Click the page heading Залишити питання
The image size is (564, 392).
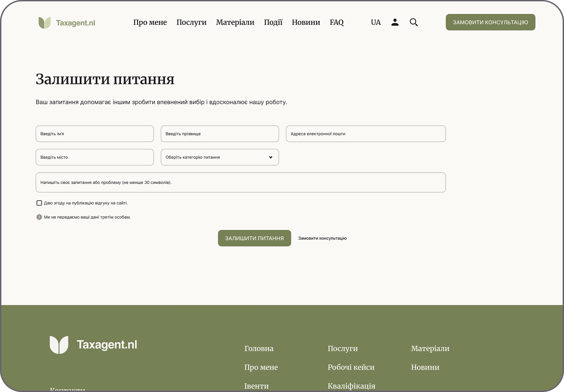105,79
